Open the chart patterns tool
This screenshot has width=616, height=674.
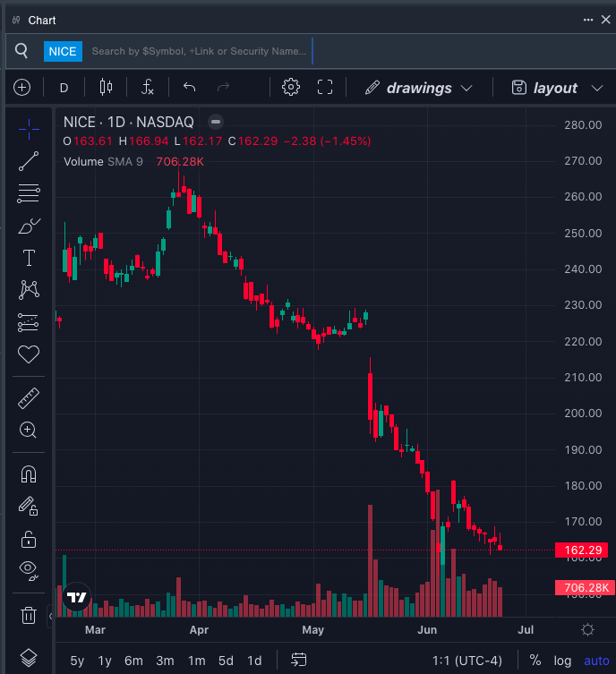[29, 290]
